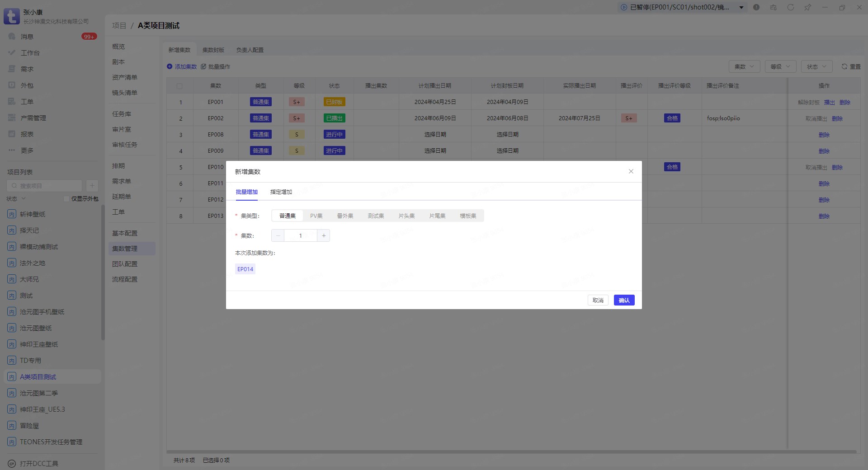Image resolution: width=868 pixels, height=470 pixels.
Task: Close the 新增集数 dialog with X icon
Action: click(631, 171)
